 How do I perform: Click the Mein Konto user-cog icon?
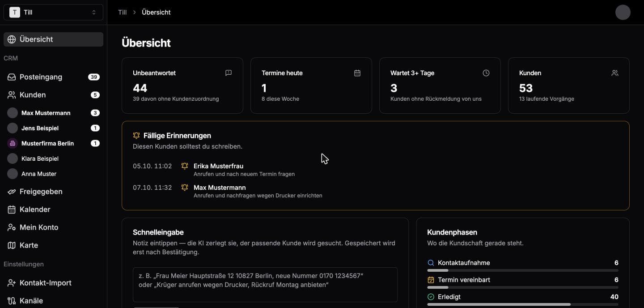click(12, 227)
